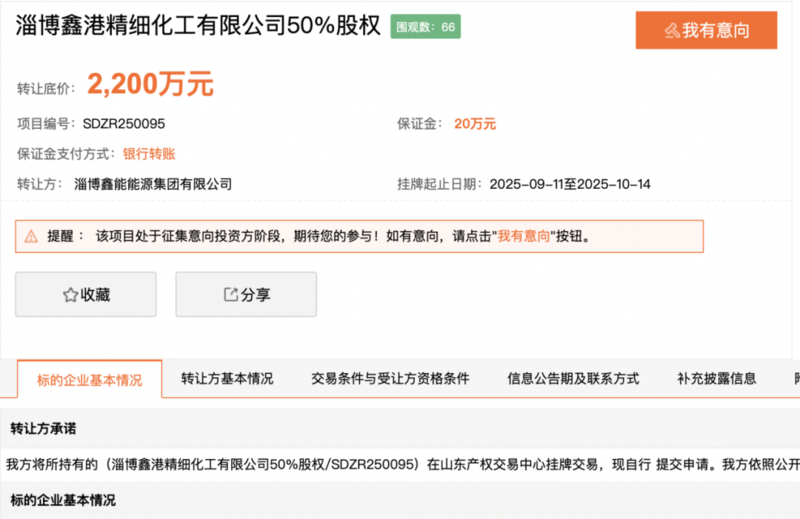Click the paragraph starting 我方将所持有的

(403, 464)
